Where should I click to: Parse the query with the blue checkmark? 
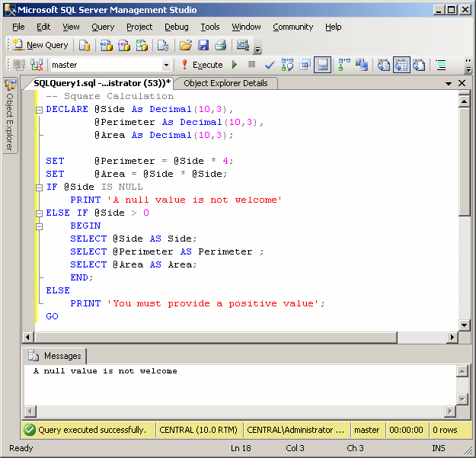(x=270, y=65)
